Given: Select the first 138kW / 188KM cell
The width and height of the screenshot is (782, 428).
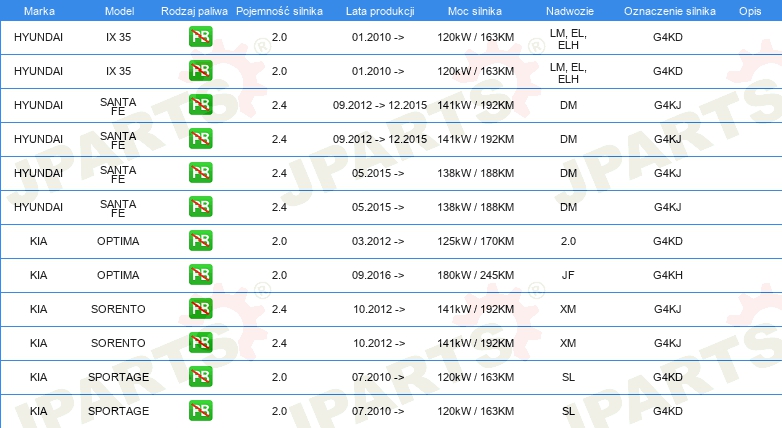Looking at the screenshot, I should click(475, 173).
